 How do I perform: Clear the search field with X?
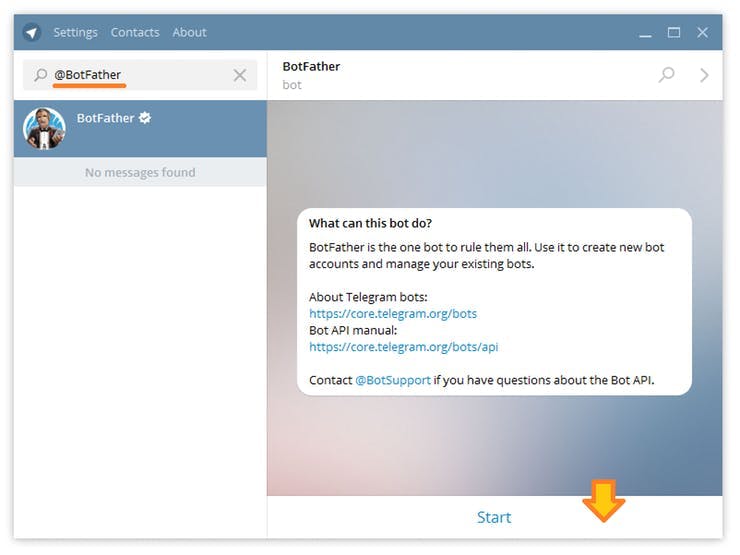click(x=240, y=75)
